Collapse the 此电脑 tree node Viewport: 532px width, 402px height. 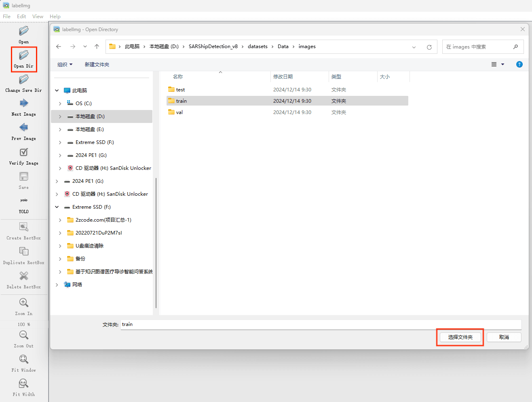(x=57, y=91)
